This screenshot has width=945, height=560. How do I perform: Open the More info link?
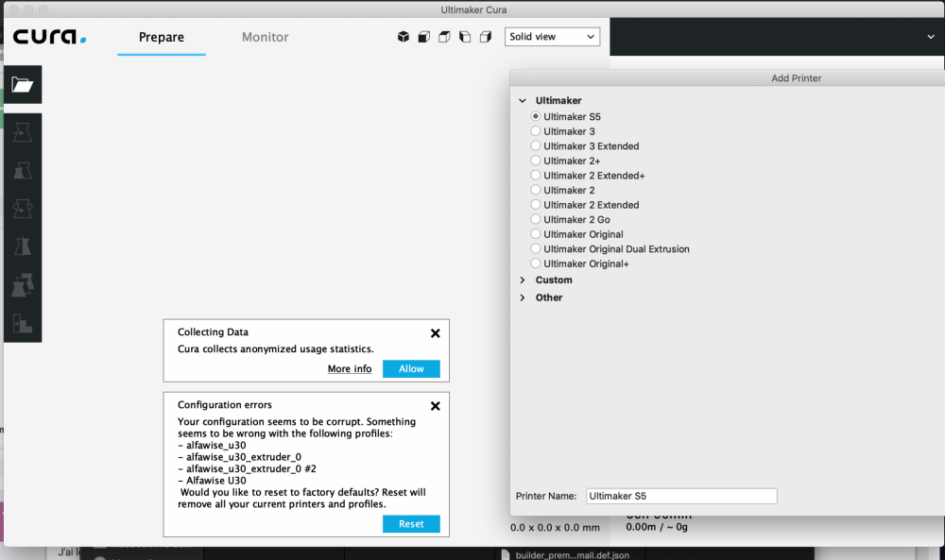(x=350, y=368)
